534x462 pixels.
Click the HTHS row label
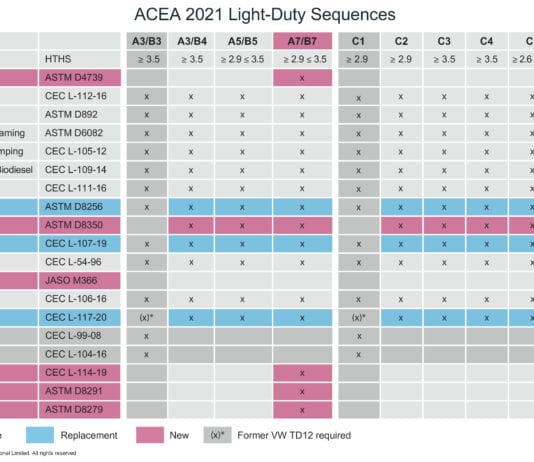(x=80, y=59)
